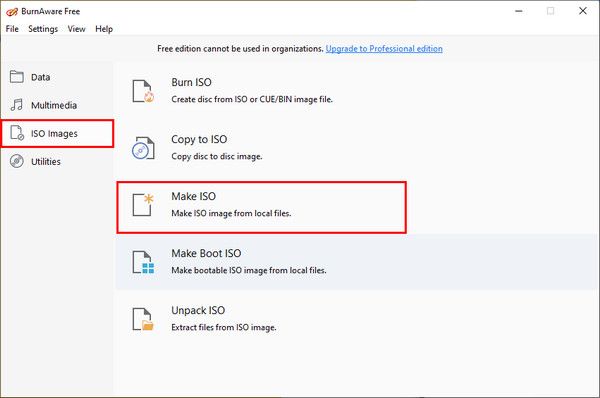Click the Make Boot ISO windows icon
600x398 pixels.
point(143,262)
